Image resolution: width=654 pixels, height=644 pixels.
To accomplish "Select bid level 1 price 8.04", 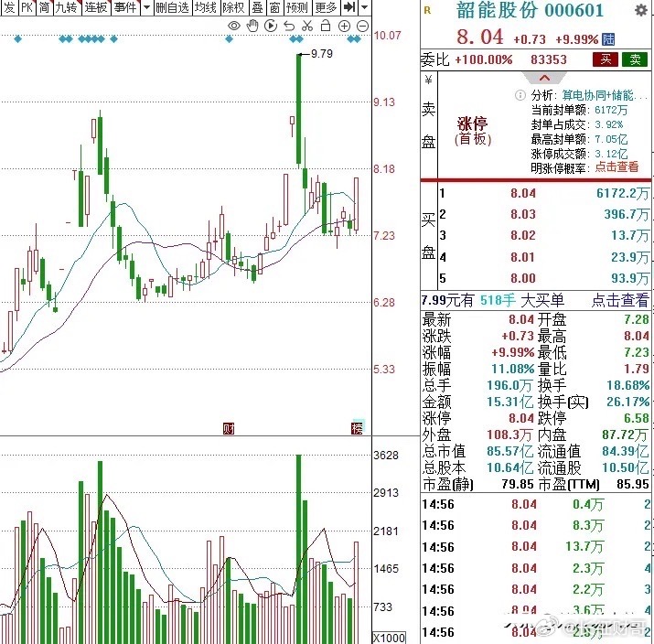I will click(x=522, y=193).
